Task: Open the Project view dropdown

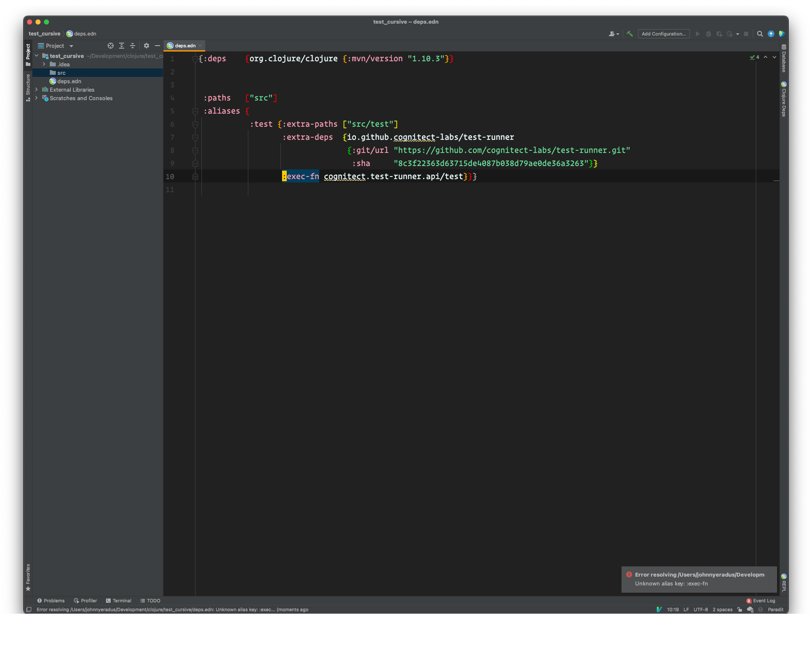Action: 71,46
